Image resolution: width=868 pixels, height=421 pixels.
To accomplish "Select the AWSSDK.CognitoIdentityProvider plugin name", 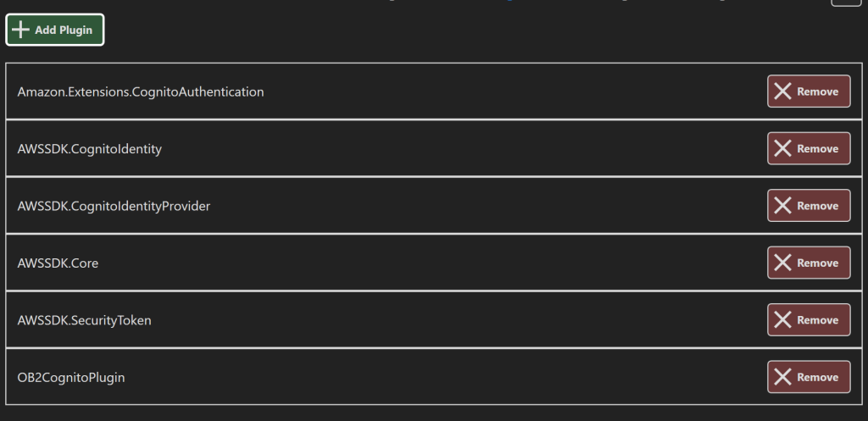I will click(x=114, y=206).
